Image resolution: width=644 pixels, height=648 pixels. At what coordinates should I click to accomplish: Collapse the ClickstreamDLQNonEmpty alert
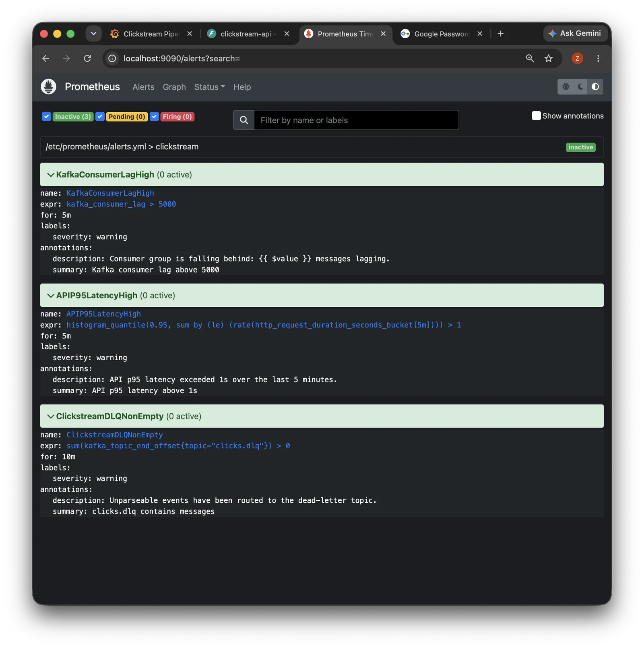point(322,416)
